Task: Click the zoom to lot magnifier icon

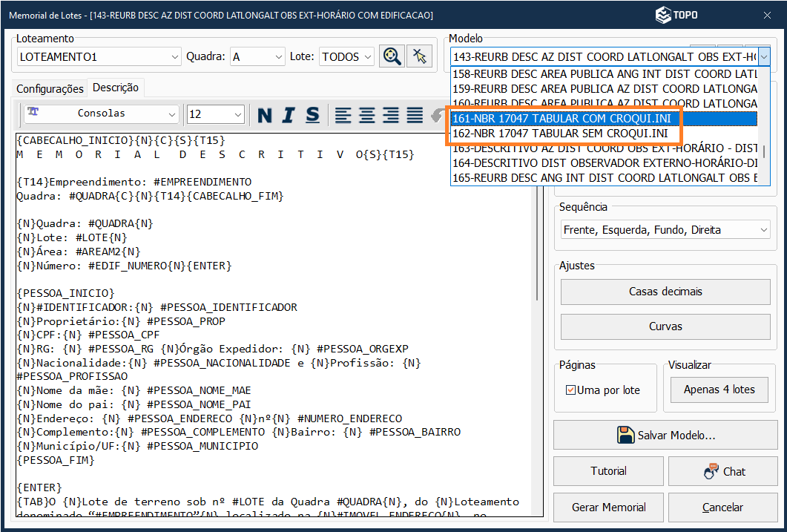Action: tap(391, 56)
